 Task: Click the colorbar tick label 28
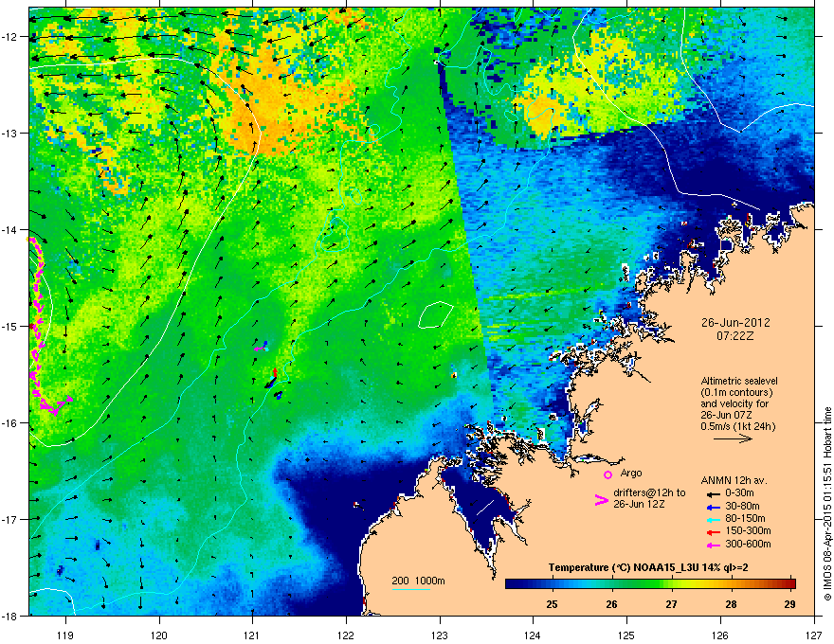click(731, 604)
